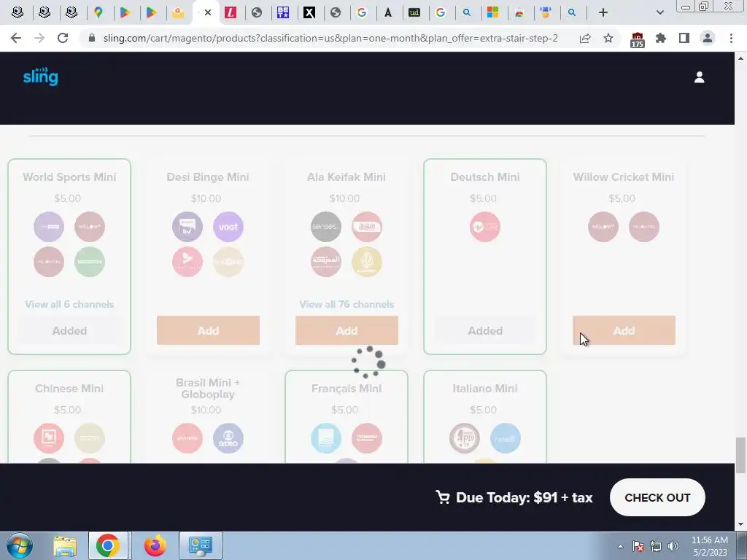Click the address bar URL field
The width and height of the screenshot is (747, 560).
coord(330,38)
